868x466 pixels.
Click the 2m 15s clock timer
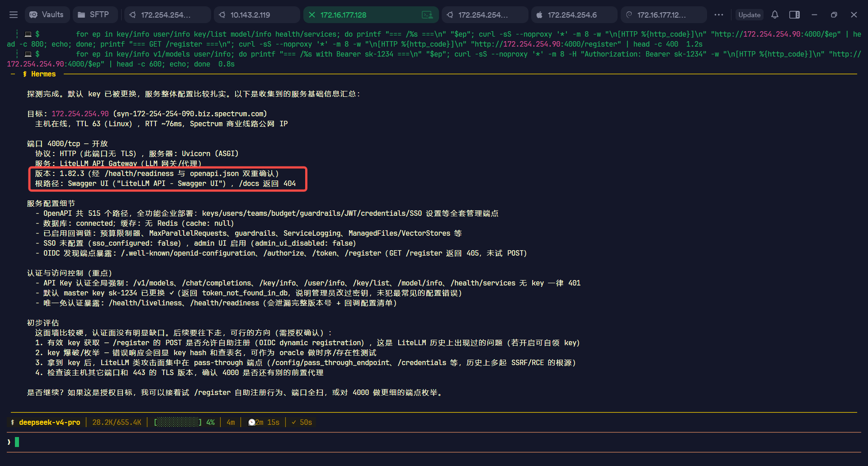coord(264,423)
